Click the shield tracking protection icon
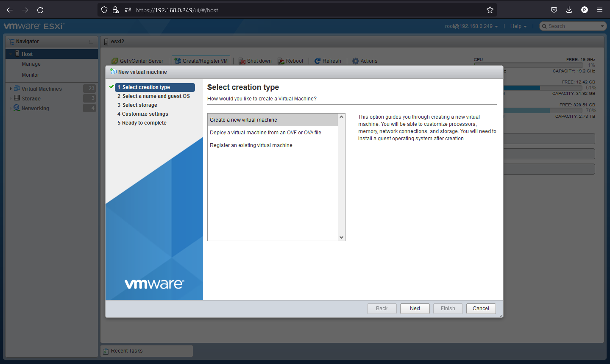 (104, 10)
